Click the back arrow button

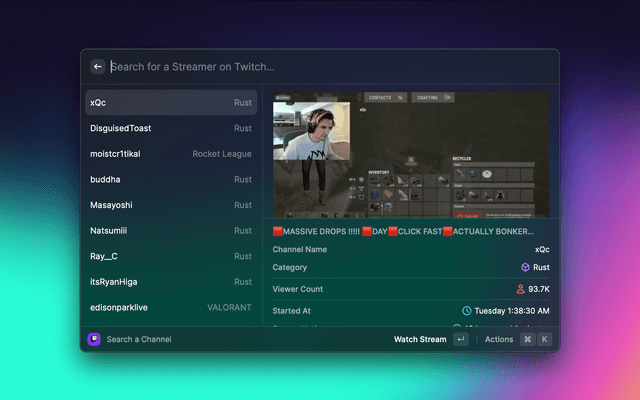tap(98, 67)
